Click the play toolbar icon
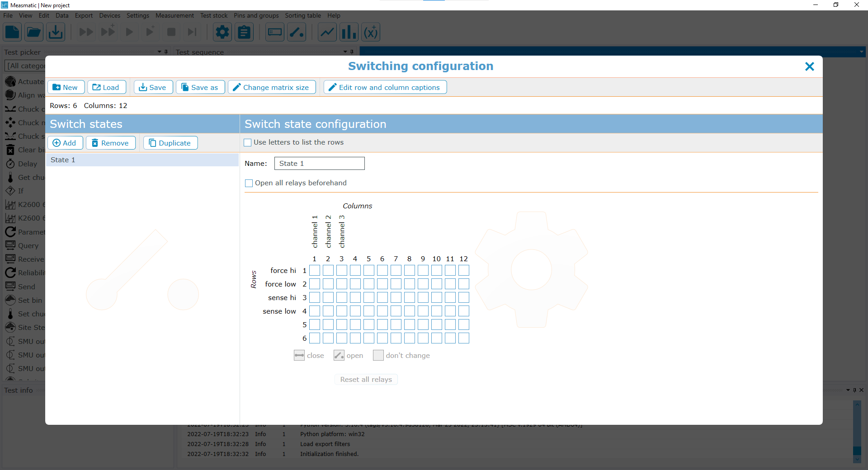The height and width of the screenshot is (470, 868). click(129, 32)
